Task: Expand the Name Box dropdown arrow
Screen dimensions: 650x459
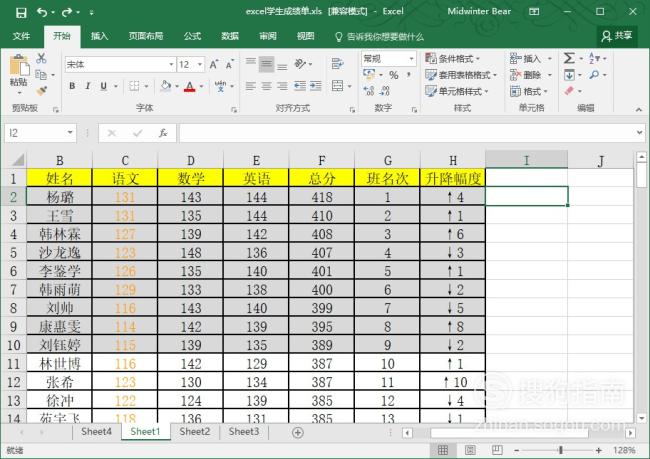Action: tap(70, 133)
